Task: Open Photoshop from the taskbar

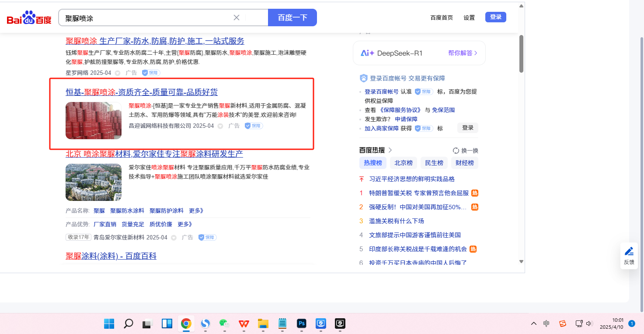Action: pyautogui.click(x=301, y=323)
